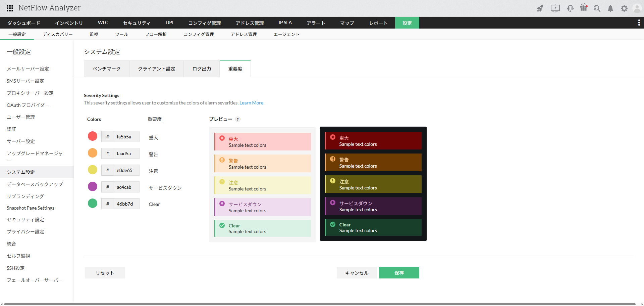Image resolution: width=644 pixels, height=306 pixels.
Task: Pick the red 重大 color swatch
Action: pos(93,136)
